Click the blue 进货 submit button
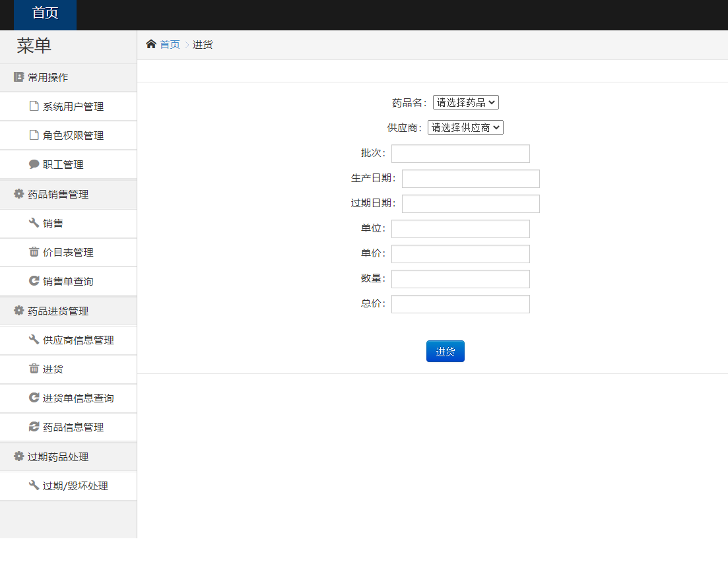The image size is (728, 564). coord(445,351)
